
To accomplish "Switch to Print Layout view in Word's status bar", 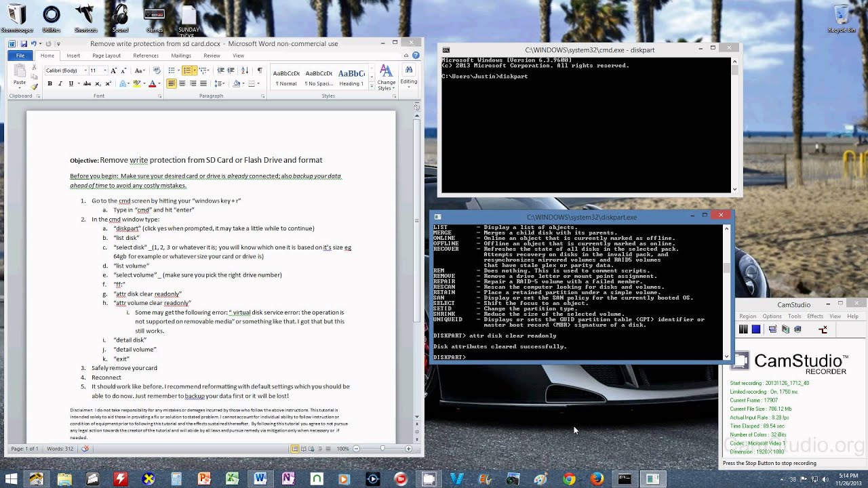I will 295,449.
